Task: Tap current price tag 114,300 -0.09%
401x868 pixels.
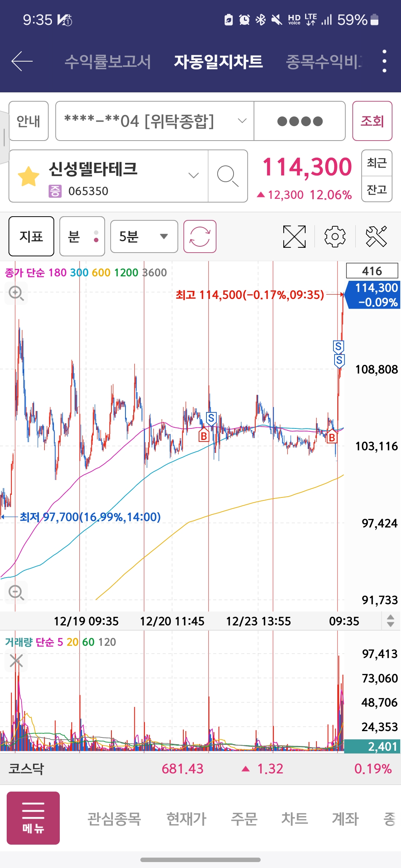Action: click(373, 295)
